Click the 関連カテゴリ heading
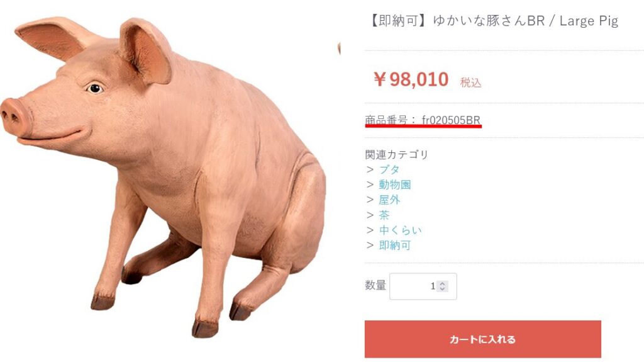 point(397,155)
